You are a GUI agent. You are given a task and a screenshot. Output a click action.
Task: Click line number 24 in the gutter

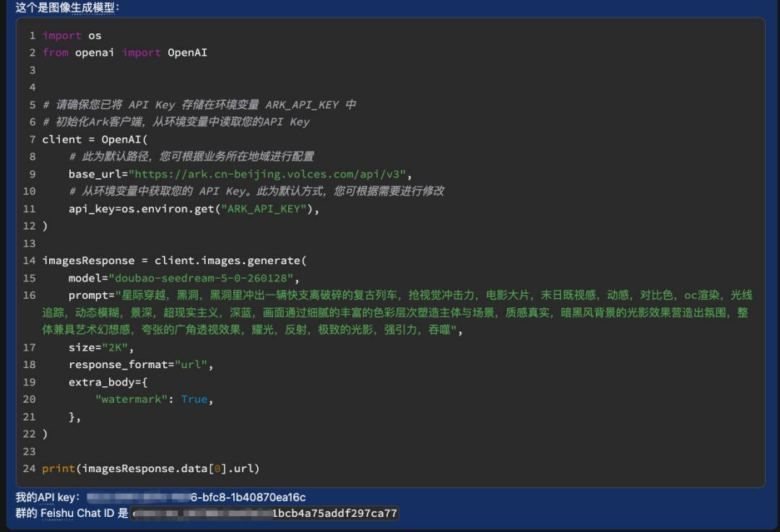tap(30, 469)
